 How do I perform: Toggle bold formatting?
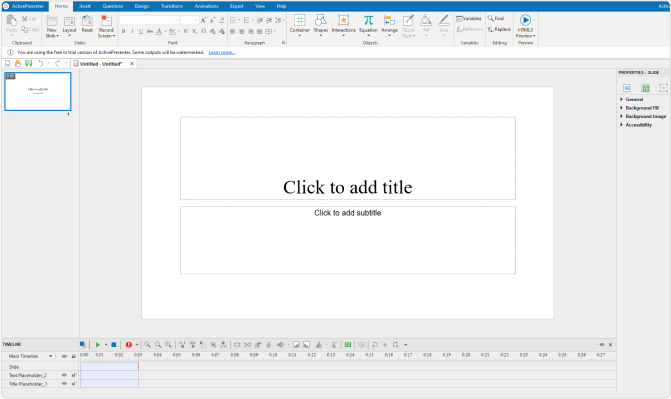click(123, 31)
